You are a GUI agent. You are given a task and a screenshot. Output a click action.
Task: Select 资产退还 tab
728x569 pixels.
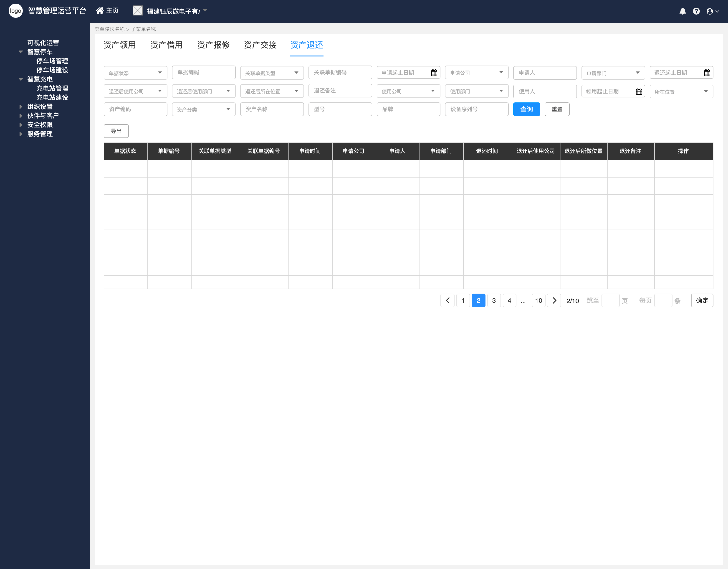pos(307,45)
